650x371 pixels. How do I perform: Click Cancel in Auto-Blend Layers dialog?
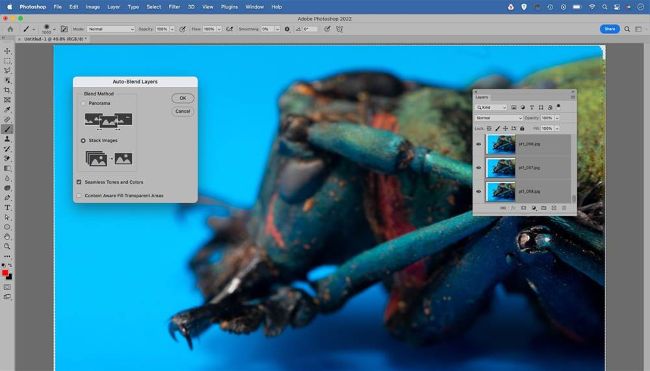click(x=183, y=111)
